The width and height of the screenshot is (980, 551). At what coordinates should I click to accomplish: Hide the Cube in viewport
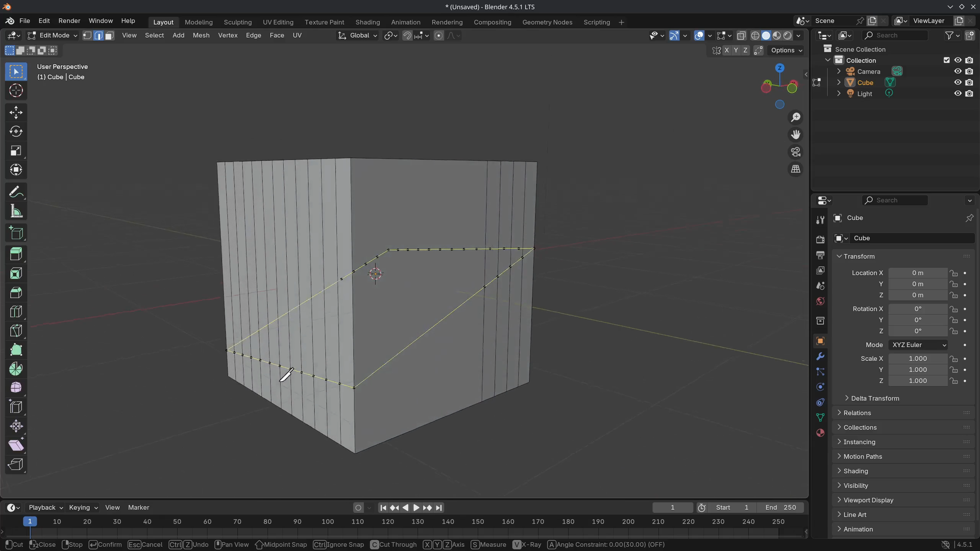(958, 83)
